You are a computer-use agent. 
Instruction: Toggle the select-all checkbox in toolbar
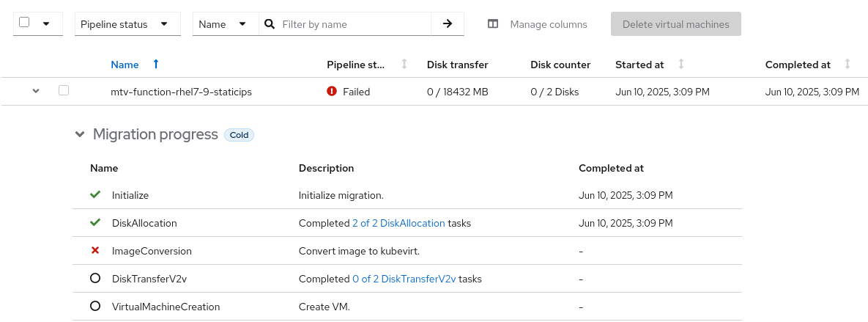pos(24,23)
